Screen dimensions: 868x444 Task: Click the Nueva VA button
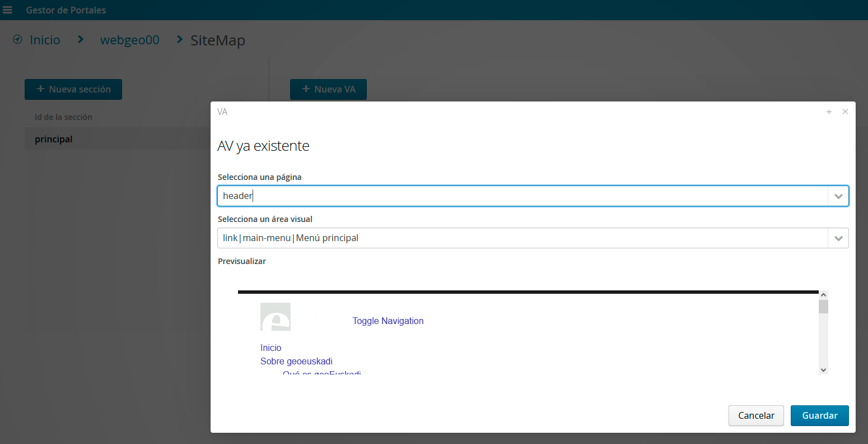tap(328, 89)
